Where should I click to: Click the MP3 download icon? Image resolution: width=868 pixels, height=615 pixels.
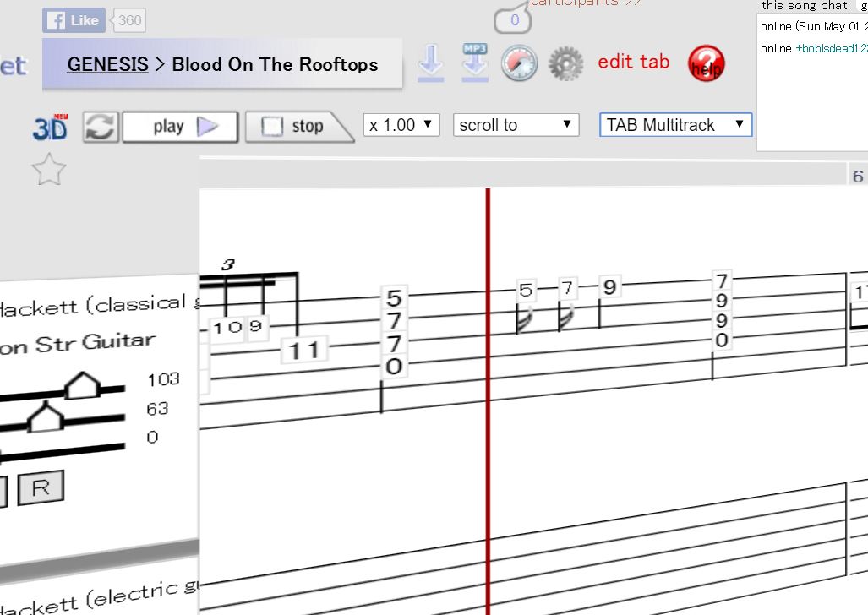coord(475,63)
